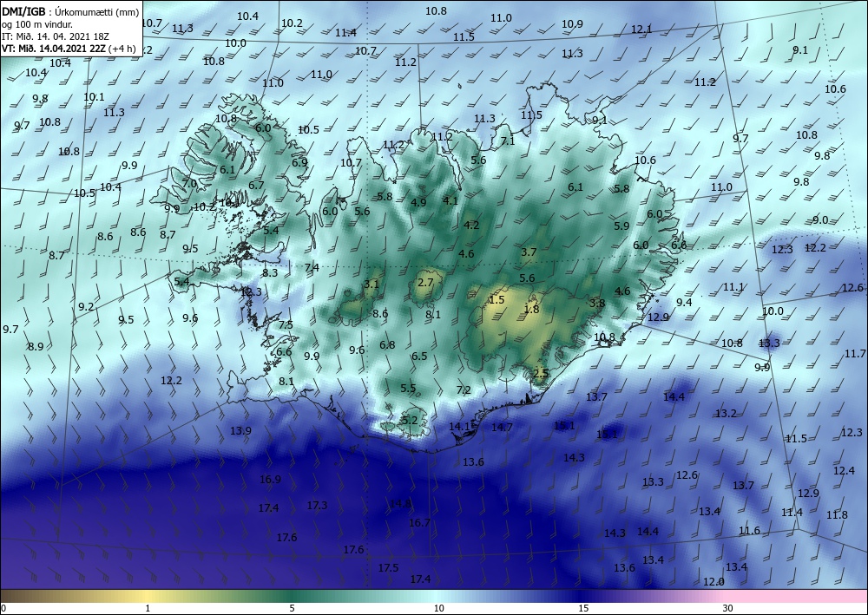868x615 pixels.
Task: Click the '3.8' value on the map
Action: tap(597, 303)
